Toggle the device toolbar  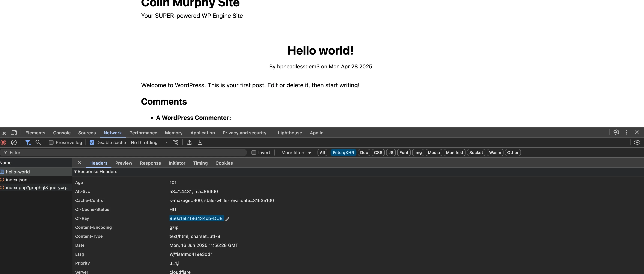[x=14, y=133]
